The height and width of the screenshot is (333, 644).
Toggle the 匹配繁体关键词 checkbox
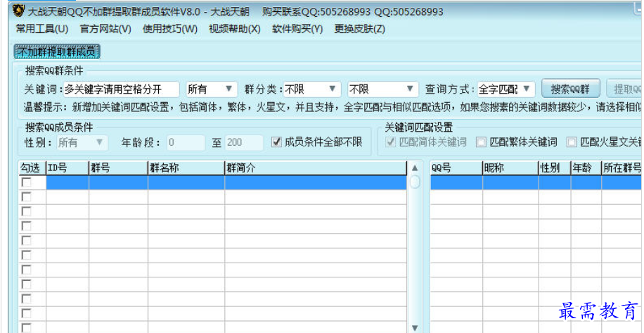[481, 142]
